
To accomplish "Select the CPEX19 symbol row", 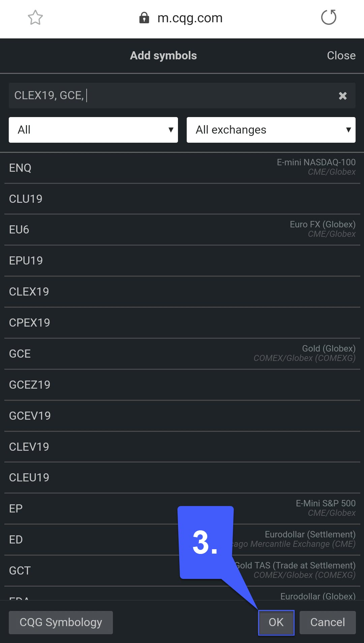I will 182,323.
